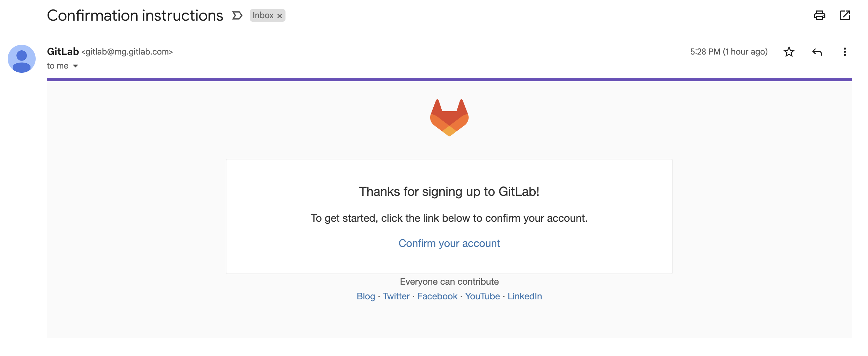This screenshot has height=356, width=868.
Task: Click the Inbox label chip
Action: pyautogui.click(x=264, y=15)
